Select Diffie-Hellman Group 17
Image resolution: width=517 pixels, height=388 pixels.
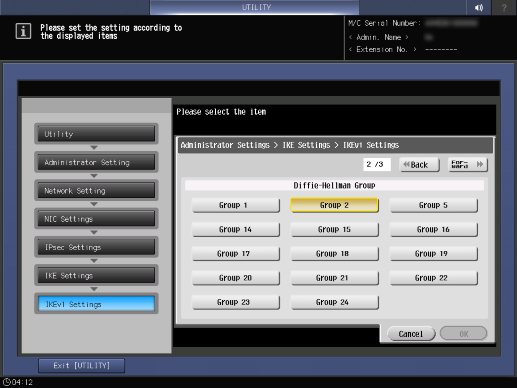pos(236,254)
